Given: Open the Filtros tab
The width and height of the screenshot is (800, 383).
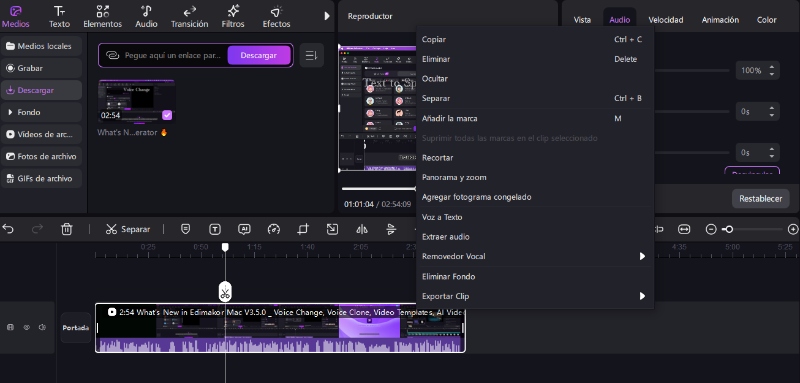Looking at the screenshot, I should tap(233, 17).
